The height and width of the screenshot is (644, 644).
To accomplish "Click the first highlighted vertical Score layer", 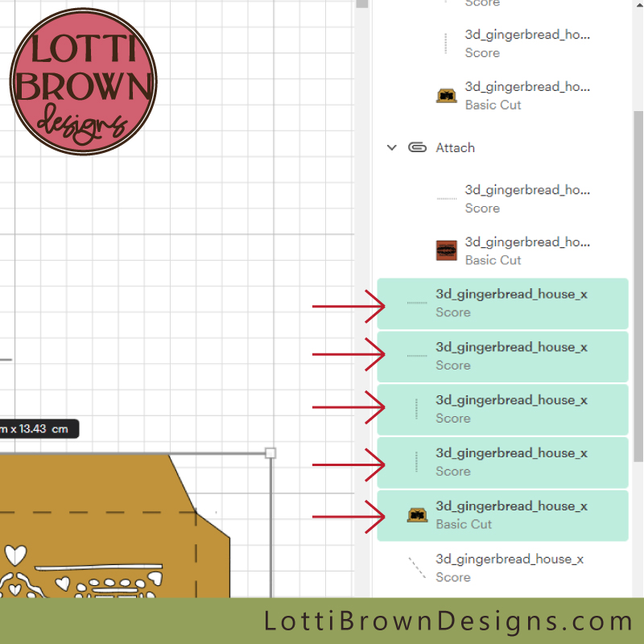I will point(502,410).
